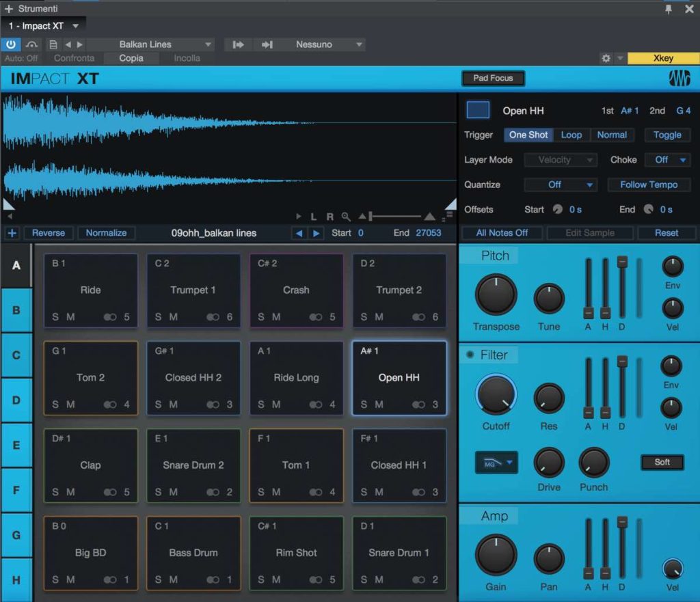Click the Filter Res knob
Viewport: 700px width, 602px height.
(549, 398)
